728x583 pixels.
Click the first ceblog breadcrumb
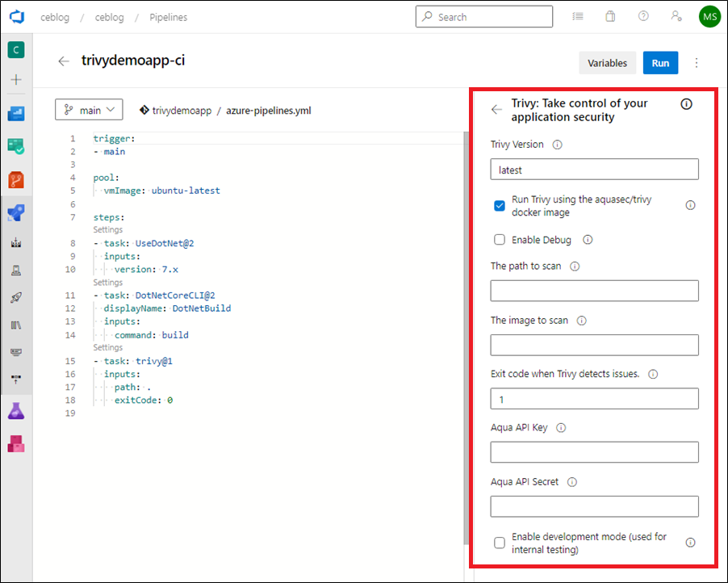[x=55, y=17]
